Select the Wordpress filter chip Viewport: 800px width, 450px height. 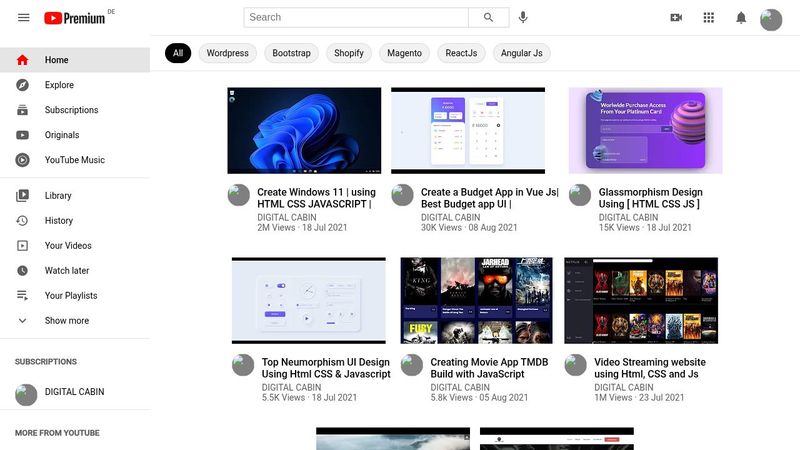coord(228,53)
